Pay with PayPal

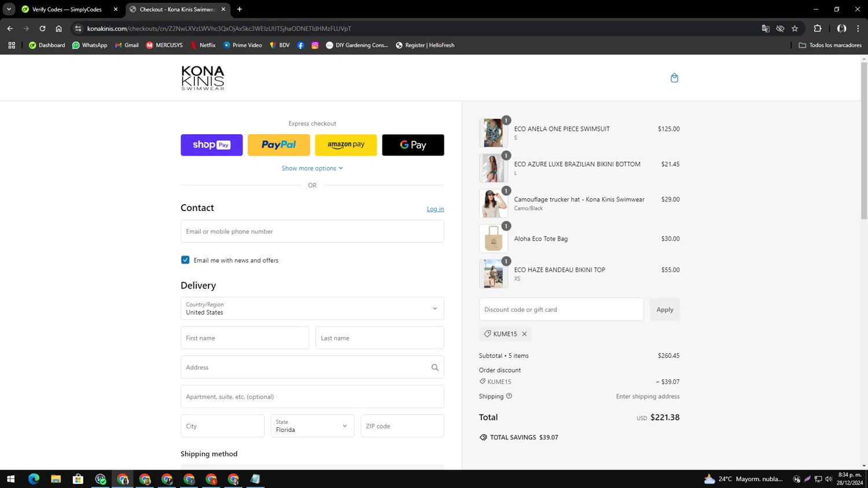pyautogui.click(x=279, y=145)
